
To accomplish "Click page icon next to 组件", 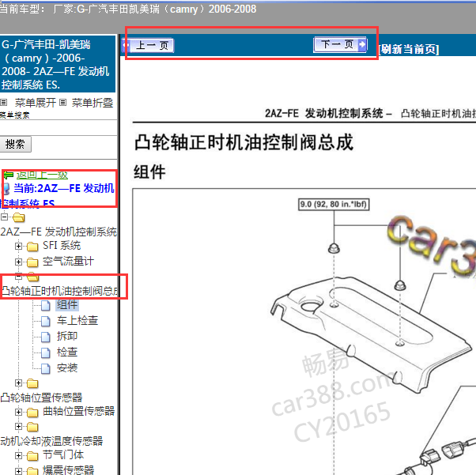I will 46,305.
